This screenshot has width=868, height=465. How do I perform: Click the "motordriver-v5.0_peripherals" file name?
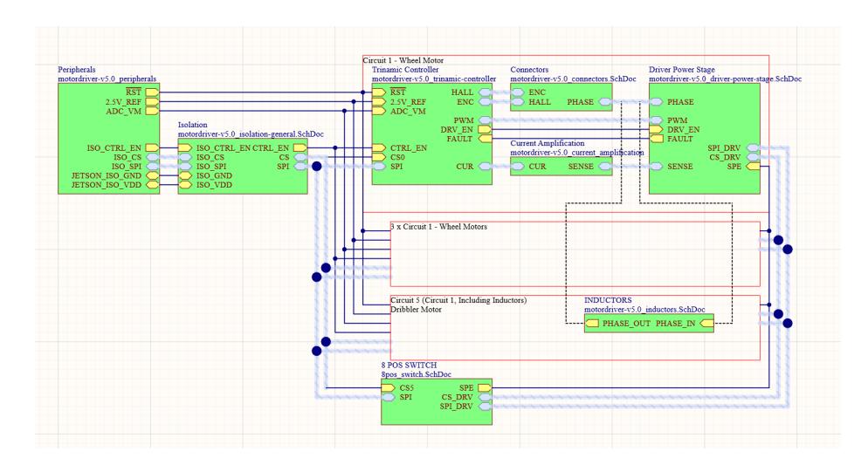tap(107, 79)
